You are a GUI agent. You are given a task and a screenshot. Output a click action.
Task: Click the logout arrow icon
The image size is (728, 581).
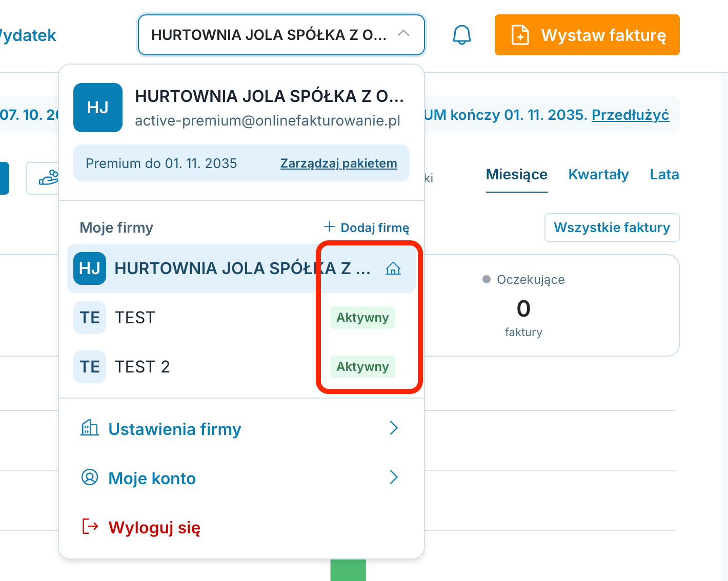[90, 526]
